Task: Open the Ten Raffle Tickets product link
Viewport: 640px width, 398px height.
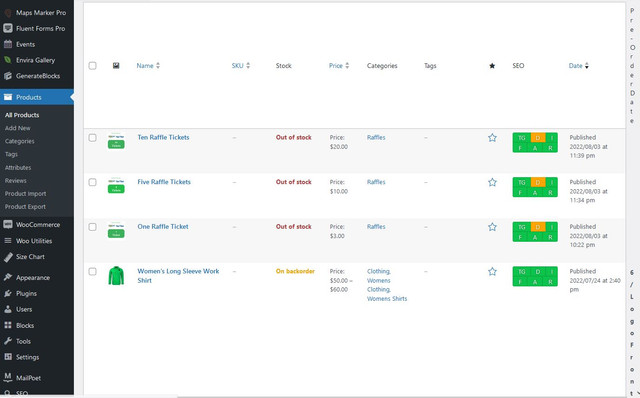Action: click(163, 138)
